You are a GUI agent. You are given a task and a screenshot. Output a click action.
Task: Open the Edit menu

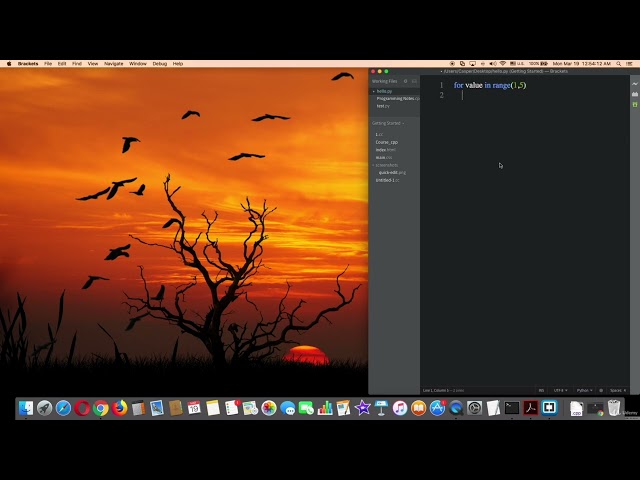point(62,64)
